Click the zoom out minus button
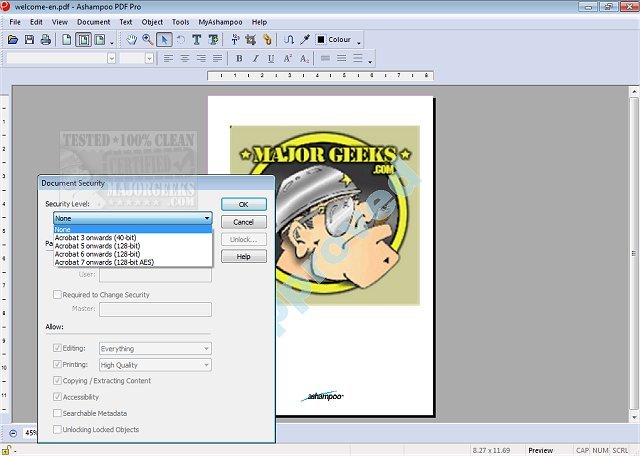The width and height of the screenshot is (640, 456). (13, 433)
